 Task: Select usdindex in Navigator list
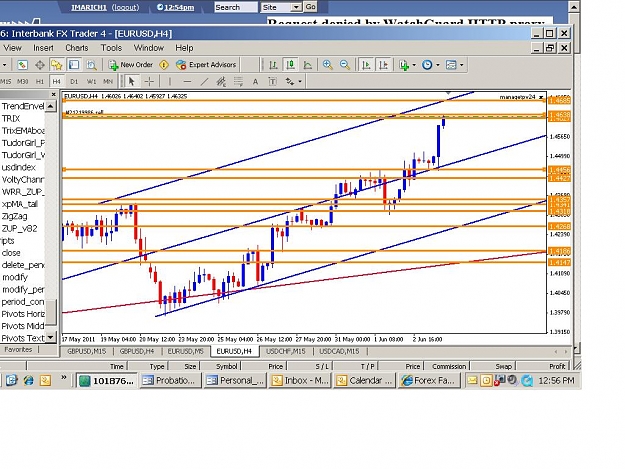point(18,167)
